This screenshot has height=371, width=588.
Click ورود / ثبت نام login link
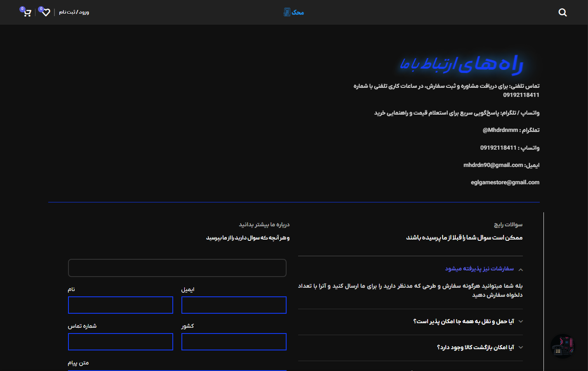coord(74,12)
